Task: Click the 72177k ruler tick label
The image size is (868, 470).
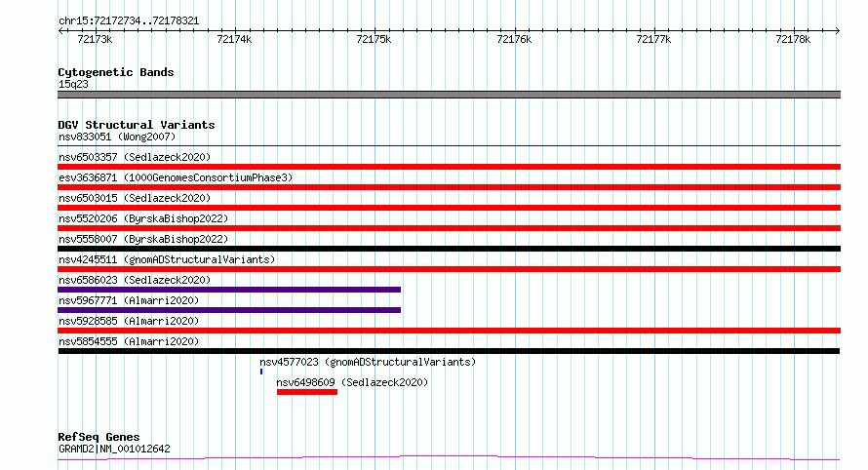Action: click(653, 39)
